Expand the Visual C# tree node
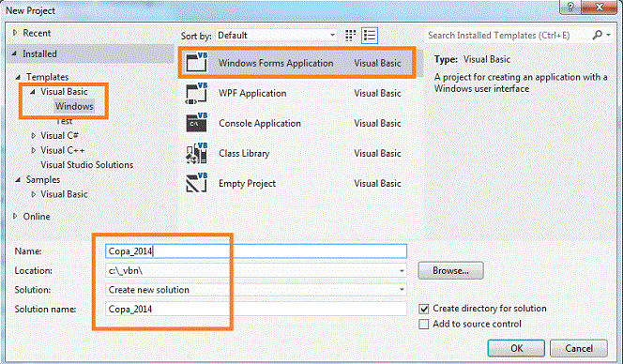The height and width of the screenshot is (364, 623). click(34, 136)
